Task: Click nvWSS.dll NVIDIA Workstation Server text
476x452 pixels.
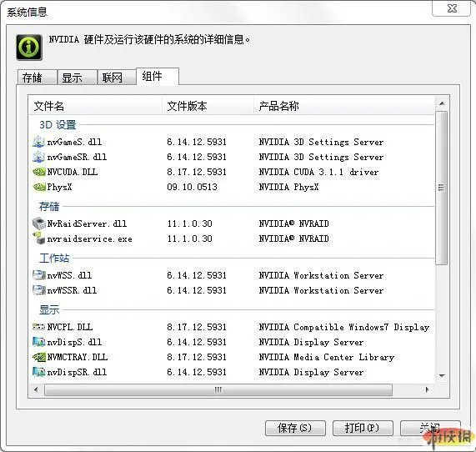Action: pyautogui.click(x=321, y=275)
